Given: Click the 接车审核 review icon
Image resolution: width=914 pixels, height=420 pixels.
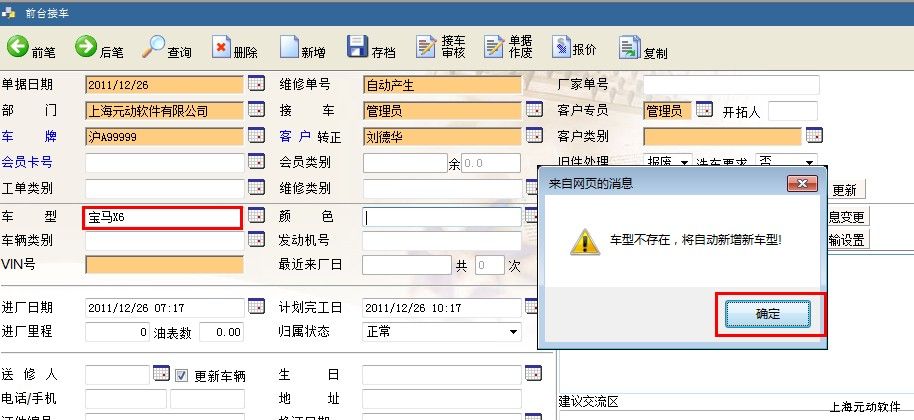Looking at the screenshot, I should pyautogui.click(x=425, y=47).
